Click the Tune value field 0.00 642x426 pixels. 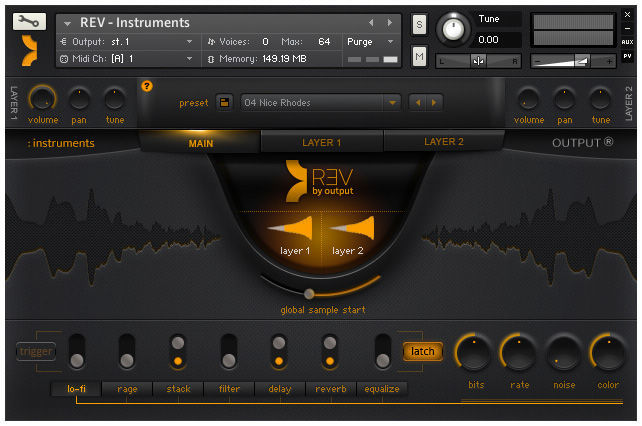497,40
